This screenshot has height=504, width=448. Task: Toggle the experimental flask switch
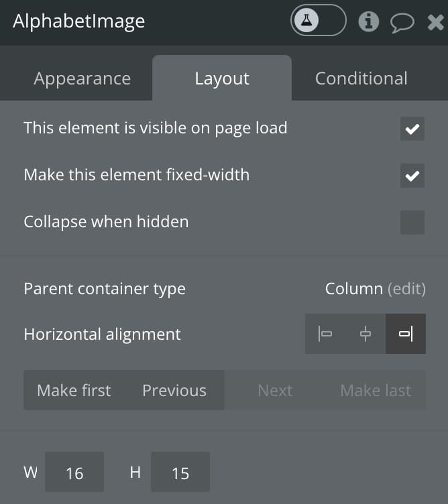pos(318,20)
